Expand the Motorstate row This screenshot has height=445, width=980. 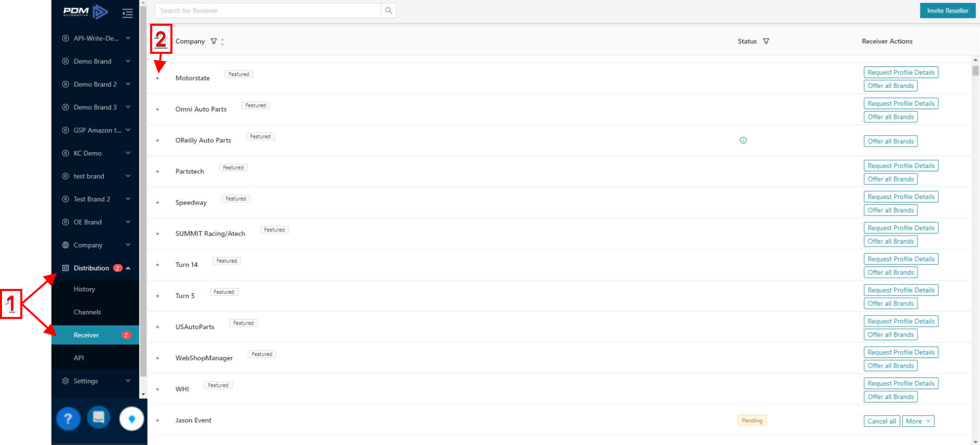click(x=158, y=78)
